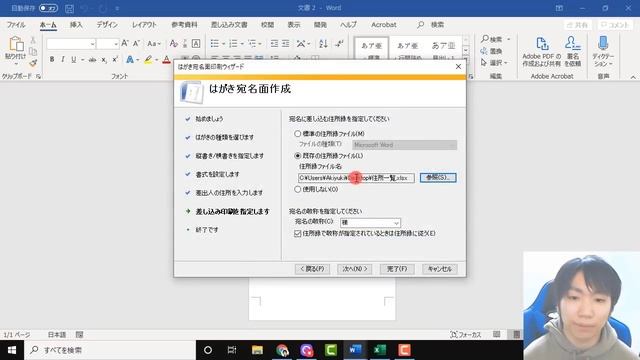Click the 次へ(N) > button
The width and height of the screenshot is (640, 360).
click(x=355, y=269)
